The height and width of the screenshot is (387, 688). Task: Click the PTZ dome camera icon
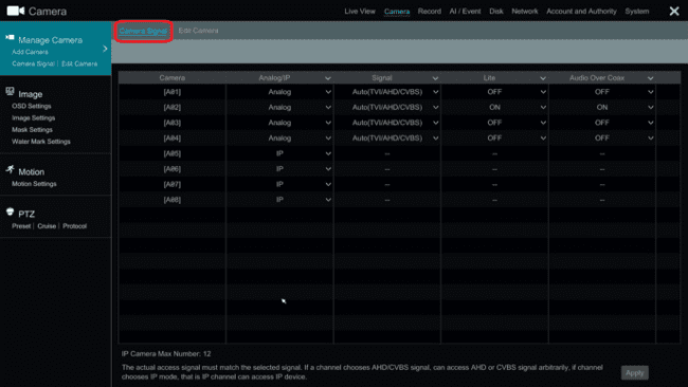(x=10, y=212)
